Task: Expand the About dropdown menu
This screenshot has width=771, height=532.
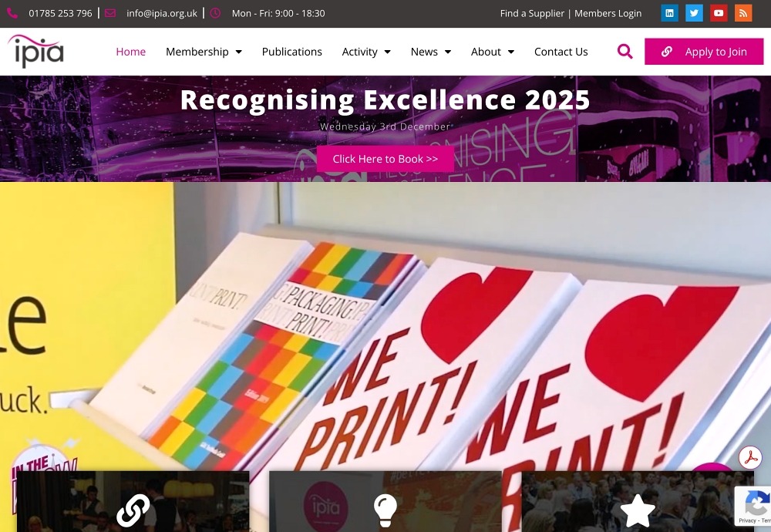Action: coord(493,52)
